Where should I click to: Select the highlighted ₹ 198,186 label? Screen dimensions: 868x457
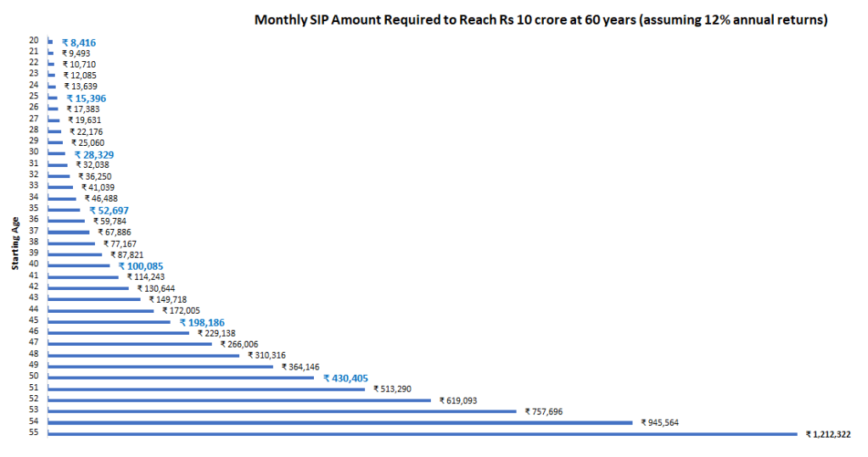(201, 322)
